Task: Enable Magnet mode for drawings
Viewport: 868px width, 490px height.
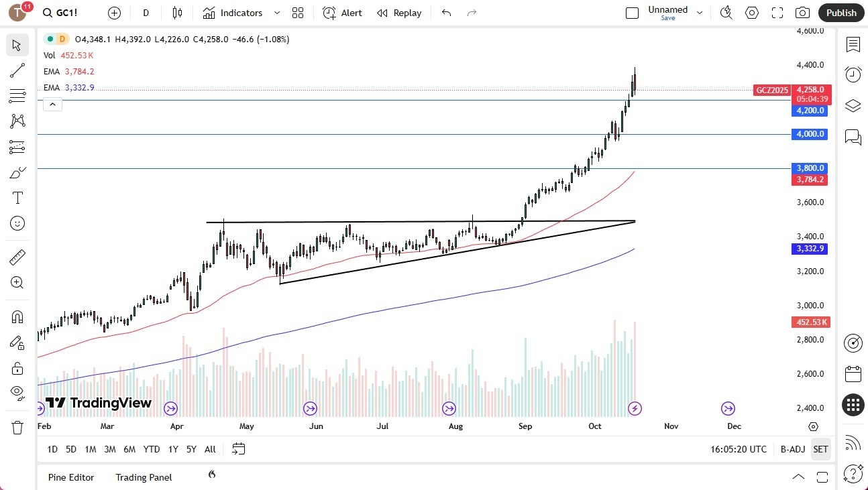Action: click(17, 316)
